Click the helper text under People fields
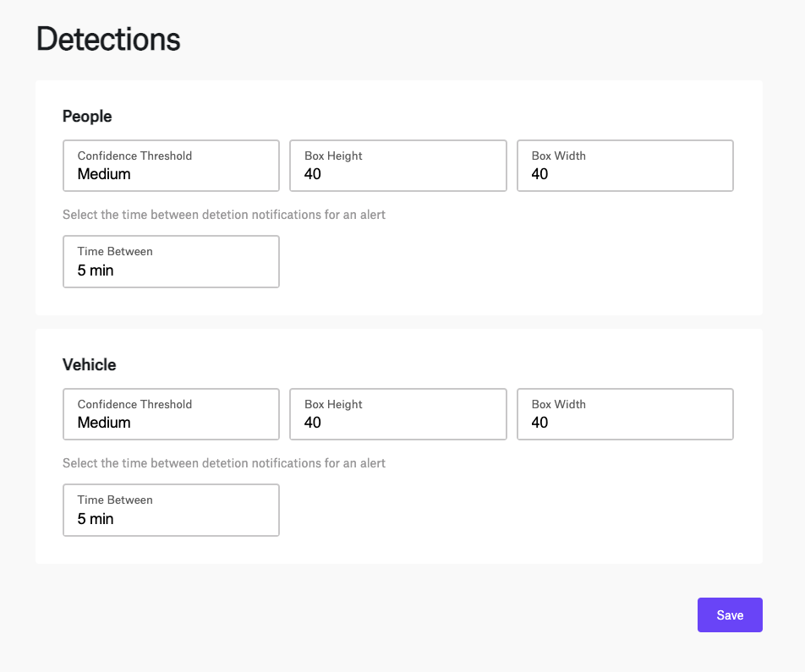 [224, 215]
